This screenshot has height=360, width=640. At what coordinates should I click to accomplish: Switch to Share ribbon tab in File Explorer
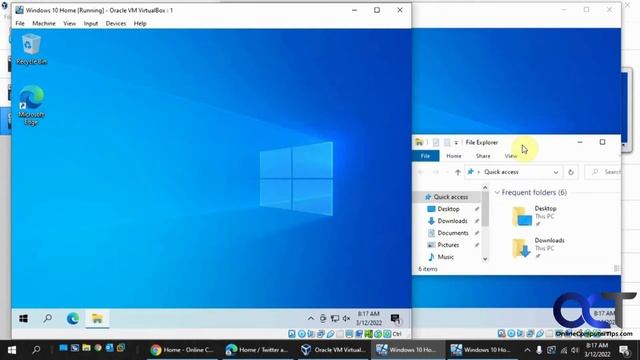click(483, 156)
